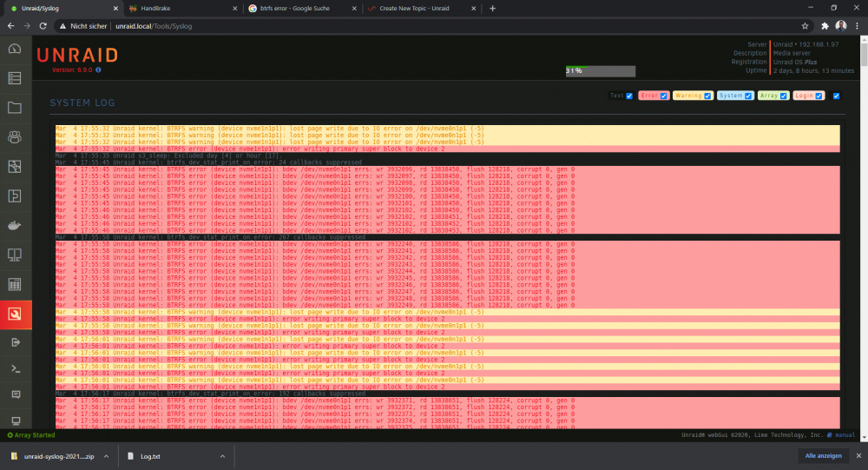Viewport: 868px width, 470px height.
Task: Toggle the System log filter checkbox
Action: coord(748,96)
